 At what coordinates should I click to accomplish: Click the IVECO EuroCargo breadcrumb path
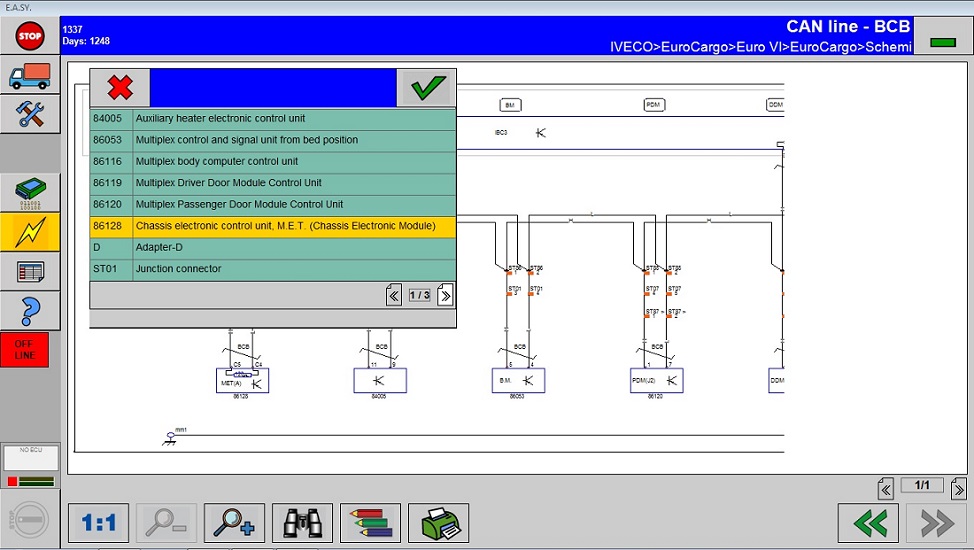tap(760, 47)
